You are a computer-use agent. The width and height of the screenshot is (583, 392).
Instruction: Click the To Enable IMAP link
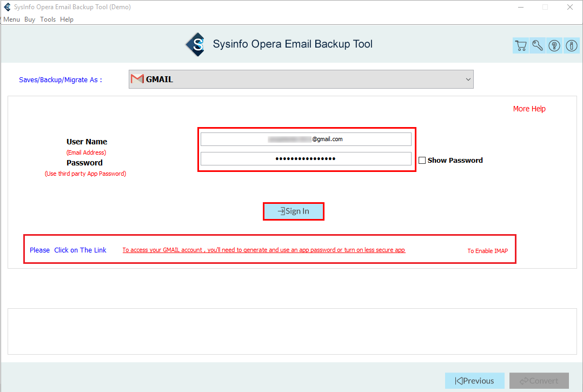[487, 251]
